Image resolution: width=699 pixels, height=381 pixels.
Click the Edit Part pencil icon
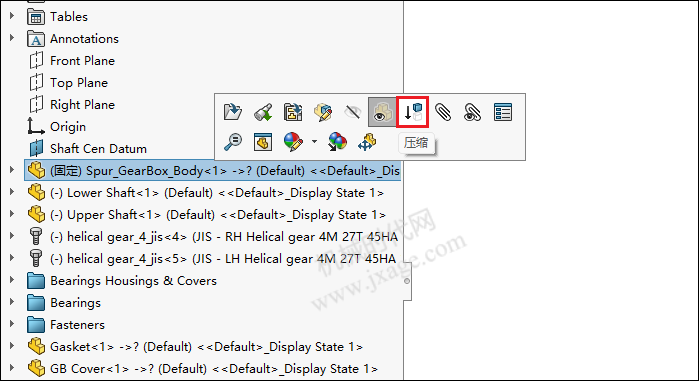point(323,112)
